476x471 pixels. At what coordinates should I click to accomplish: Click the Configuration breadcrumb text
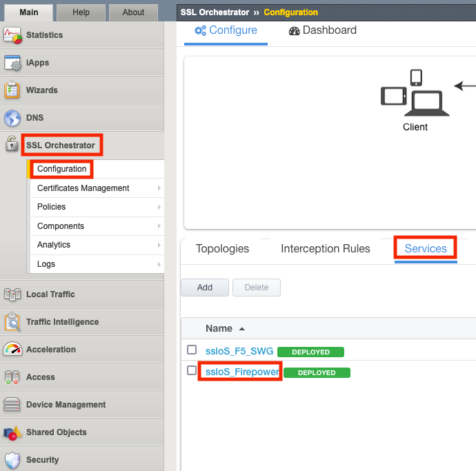pos(291,12)
